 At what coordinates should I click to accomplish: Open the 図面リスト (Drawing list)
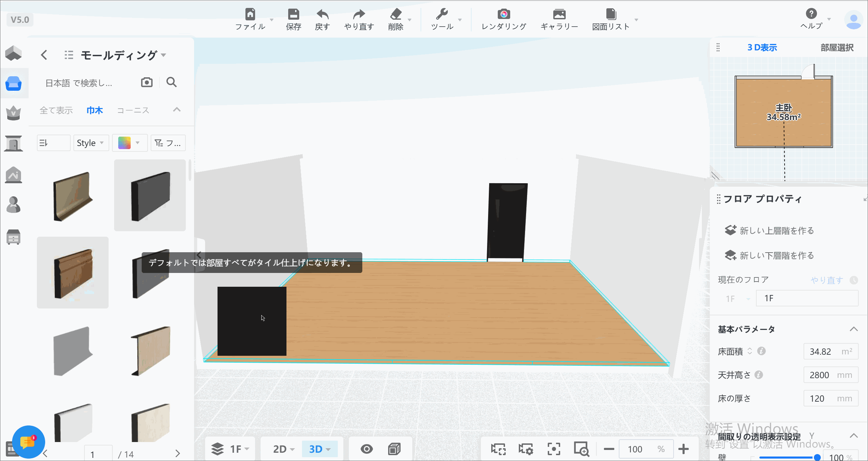coord(611,19)
